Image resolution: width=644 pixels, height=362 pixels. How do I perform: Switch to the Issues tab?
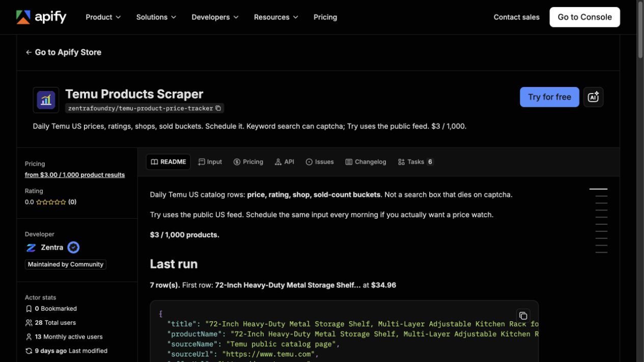tap(320, 162)
